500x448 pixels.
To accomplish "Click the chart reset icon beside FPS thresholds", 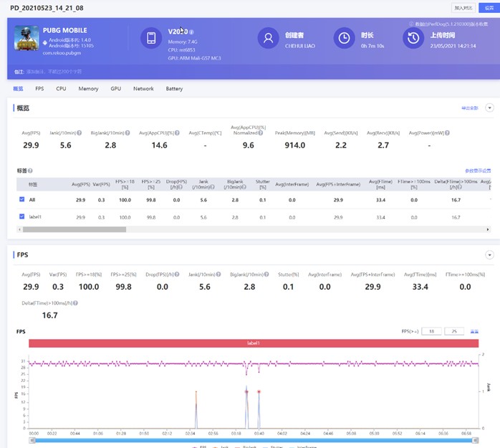I will (x=474, y=331).
